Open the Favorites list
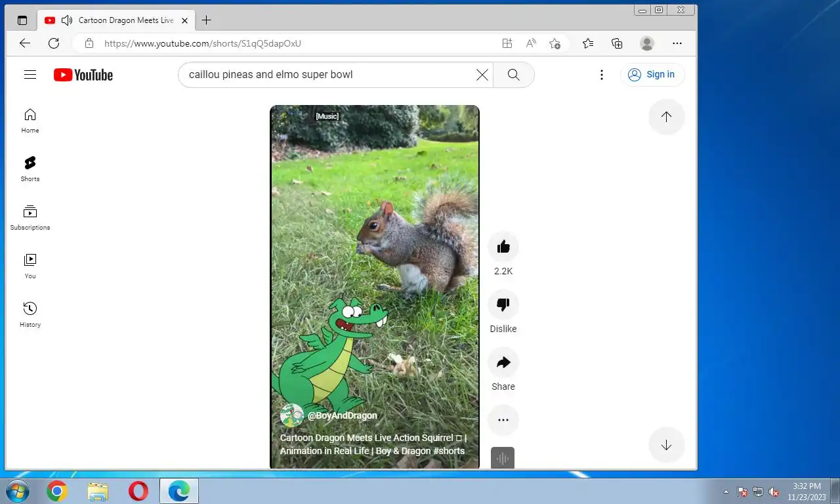Screen dimensions: 840x504 (588, 43)
